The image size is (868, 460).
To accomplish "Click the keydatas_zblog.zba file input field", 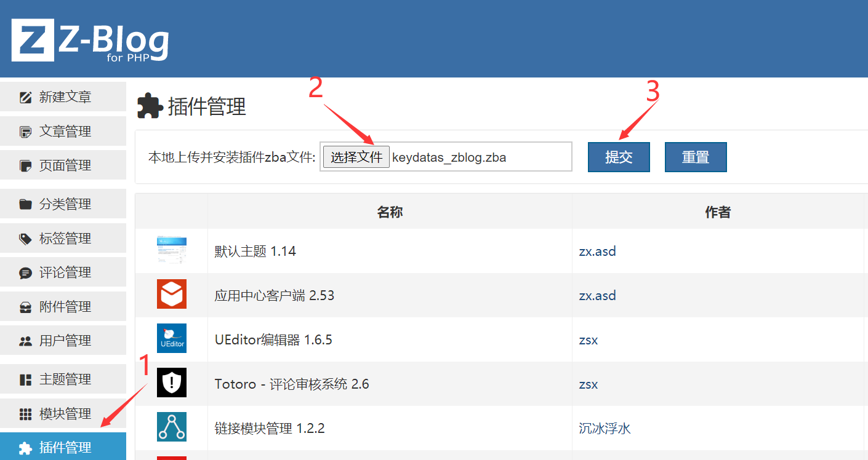I will coord(446,157).
